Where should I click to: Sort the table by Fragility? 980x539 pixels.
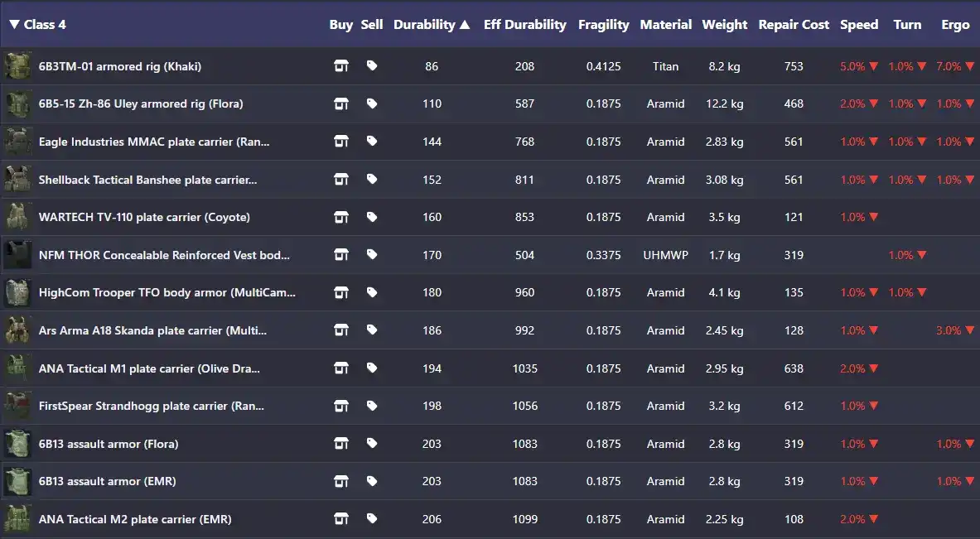click(603, 24)
